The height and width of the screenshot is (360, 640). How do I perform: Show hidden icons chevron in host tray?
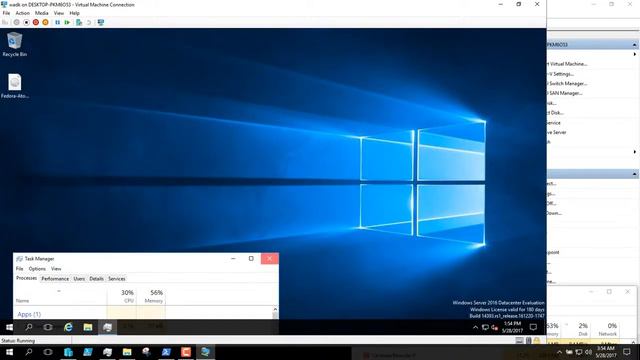559,352
